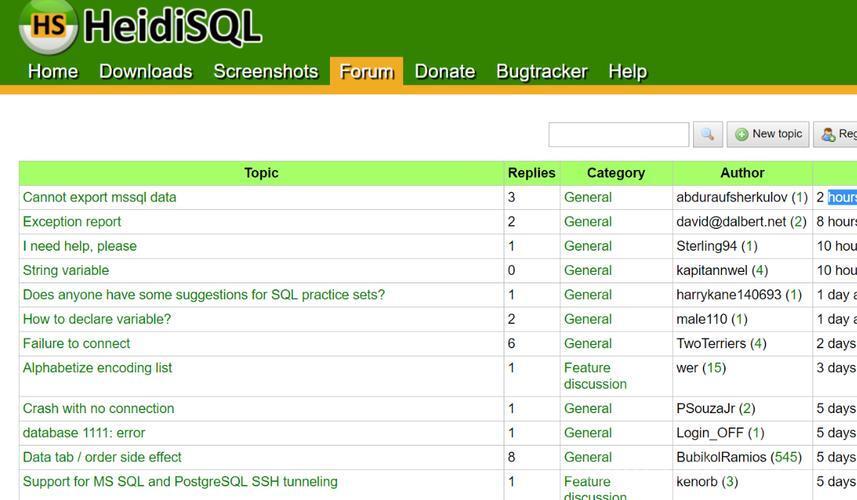Open the Help menu item
857x500 pixels.
tap(627, 72)
